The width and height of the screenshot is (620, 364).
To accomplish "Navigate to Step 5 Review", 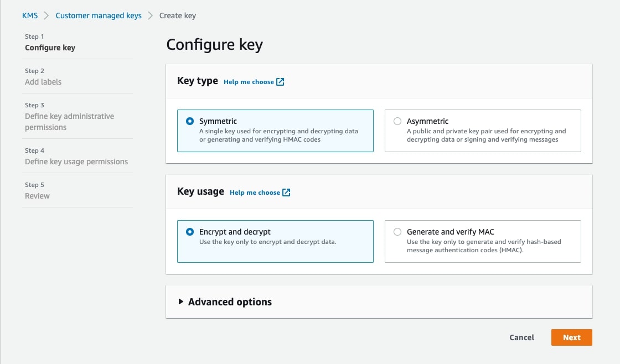I will [37, 196].
